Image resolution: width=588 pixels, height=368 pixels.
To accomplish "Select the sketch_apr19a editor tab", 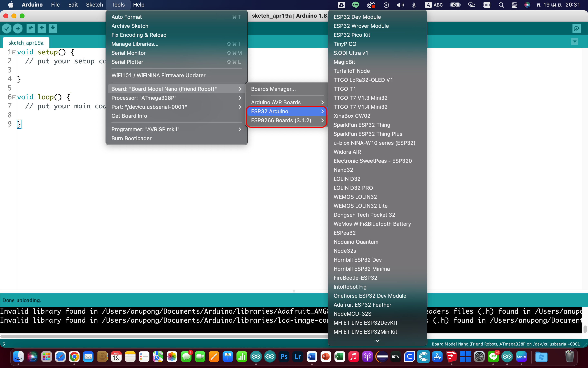I will click(26, 43).
